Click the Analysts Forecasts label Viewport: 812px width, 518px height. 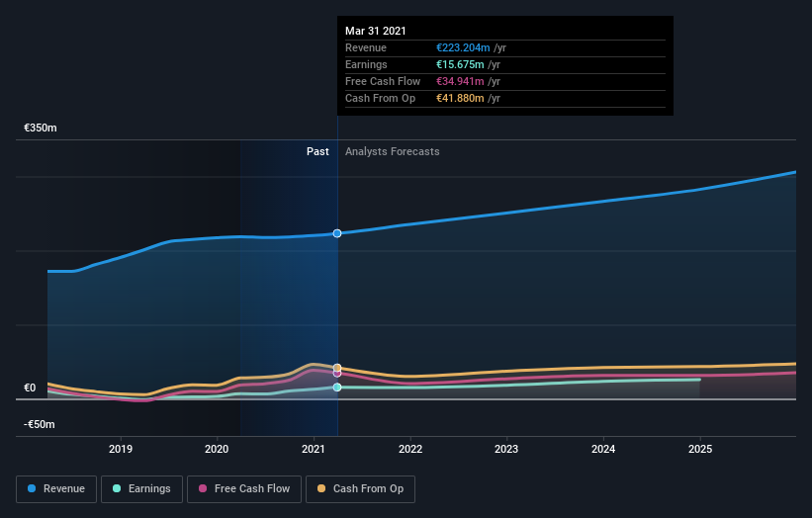(x=393, y=151)
